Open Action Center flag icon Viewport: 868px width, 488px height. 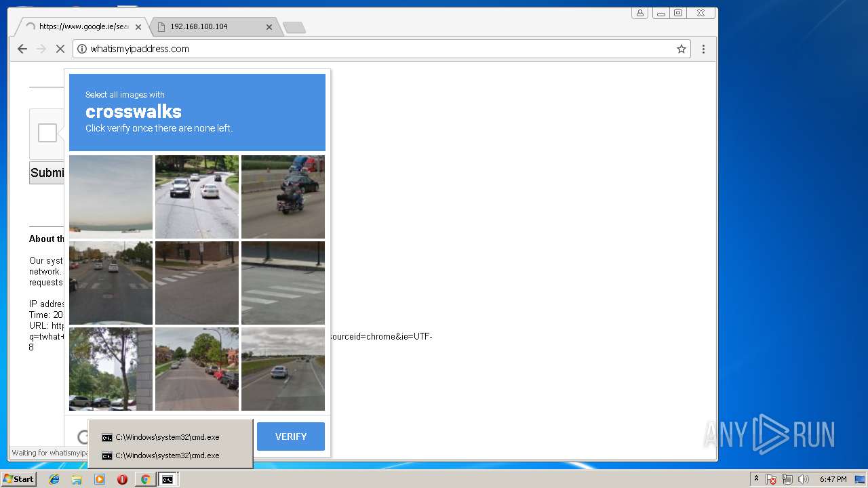point(771,479)
